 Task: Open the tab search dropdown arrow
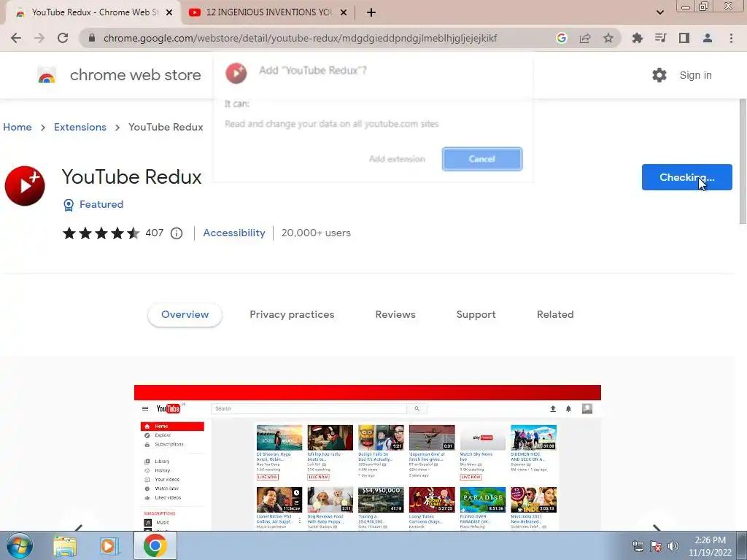click(659, 12)
